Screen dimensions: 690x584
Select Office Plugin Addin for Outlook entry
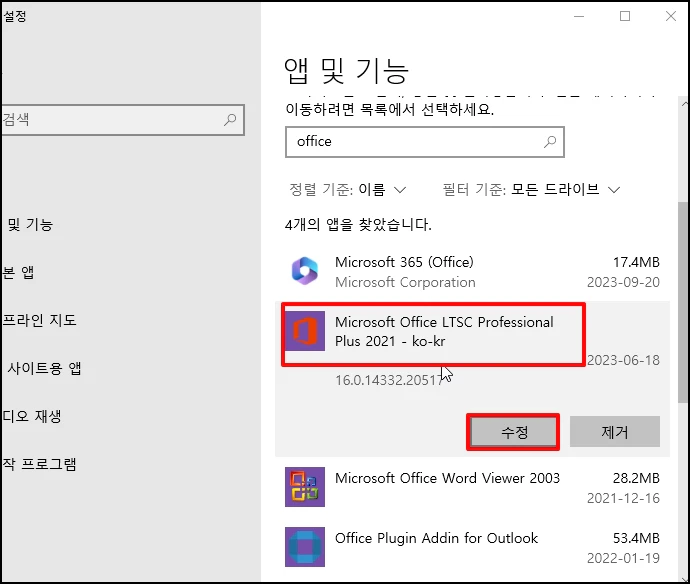[436, 538]
